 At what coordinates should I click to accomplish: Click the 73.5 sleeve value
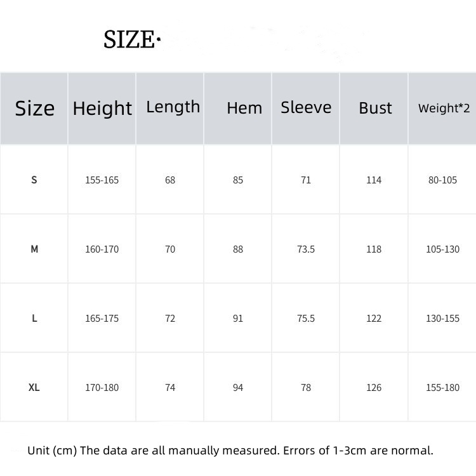[x=306, y=249]
